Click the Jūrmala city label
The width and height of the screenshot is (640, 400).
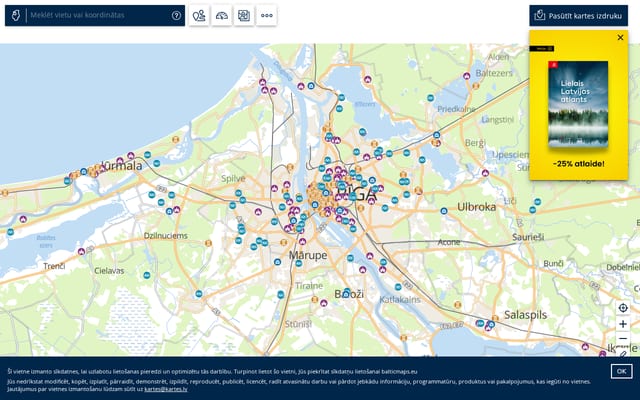tap(122, 166)
